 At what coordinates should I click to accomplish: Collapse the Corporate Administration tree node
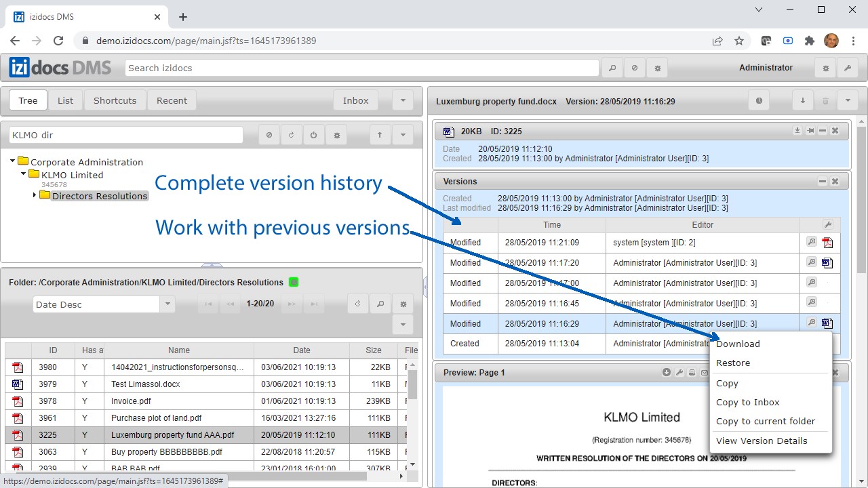tap(13, 161)
